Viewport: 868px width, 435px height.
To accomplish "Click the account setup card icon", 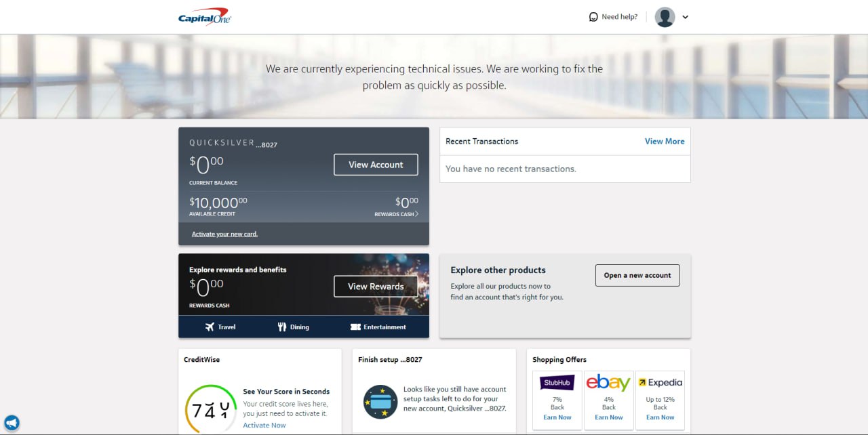I will pyautogui.click(x=380, y=401).
